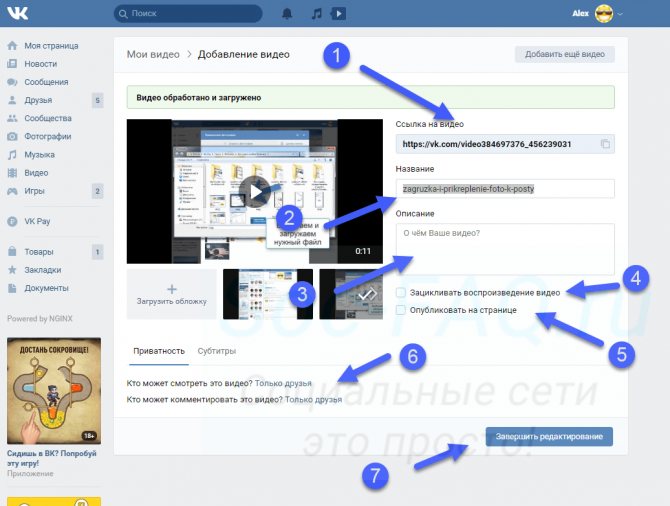
Task: Click the Товары counter badge 1
Action: 97,252
